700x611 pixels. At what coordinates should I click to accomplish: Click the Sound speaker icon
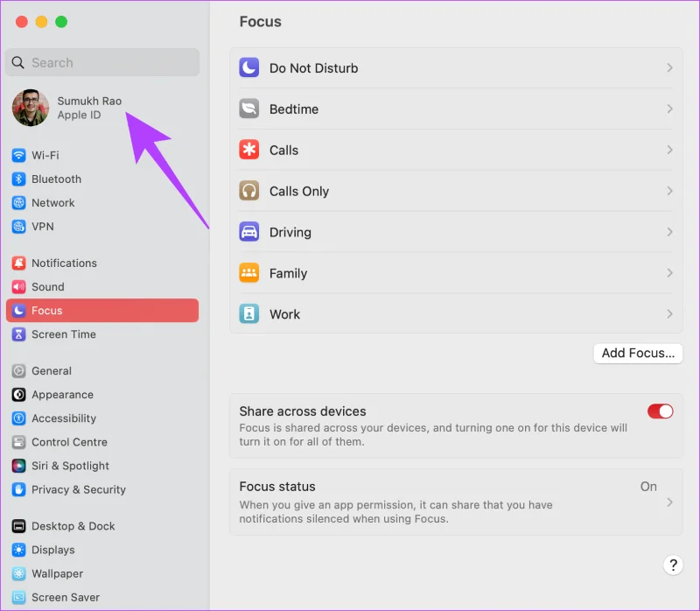(18, 287)
